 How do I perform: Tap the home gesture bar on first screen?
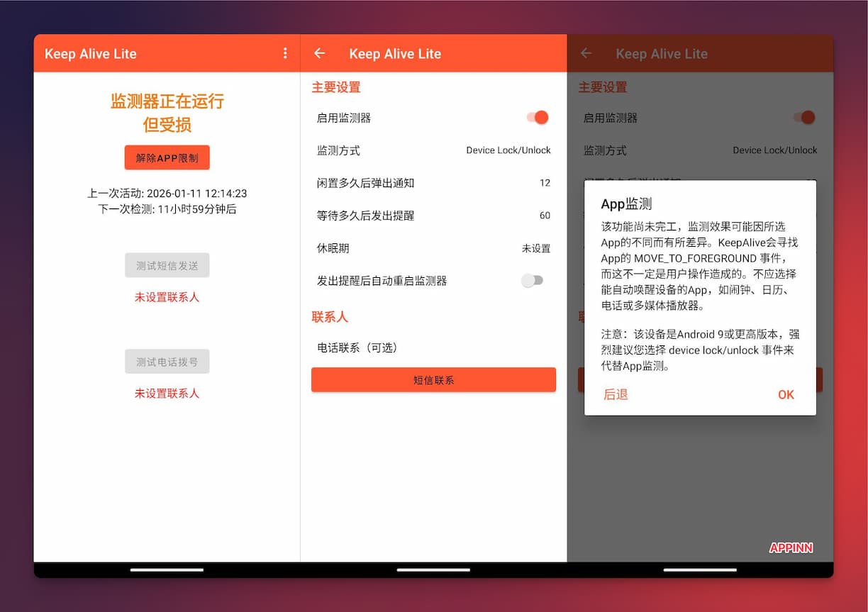tap(167, 569)
